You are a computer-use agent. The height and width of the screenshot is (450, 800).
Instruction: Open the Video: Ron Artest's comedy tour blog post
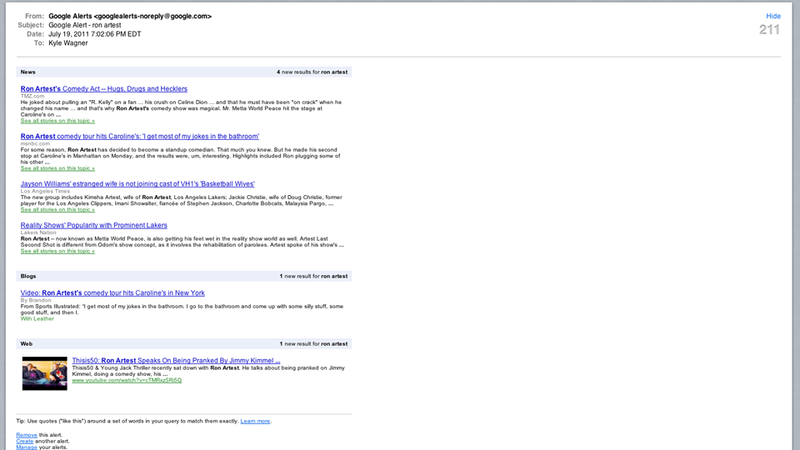coord(113,293)
